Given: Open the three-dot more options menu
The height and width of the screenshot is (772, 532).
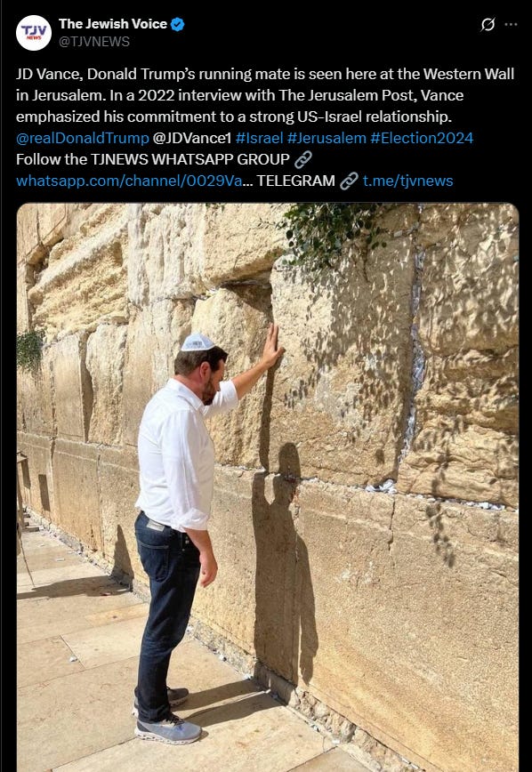Looking at the screenshot, I should point(512,24).
